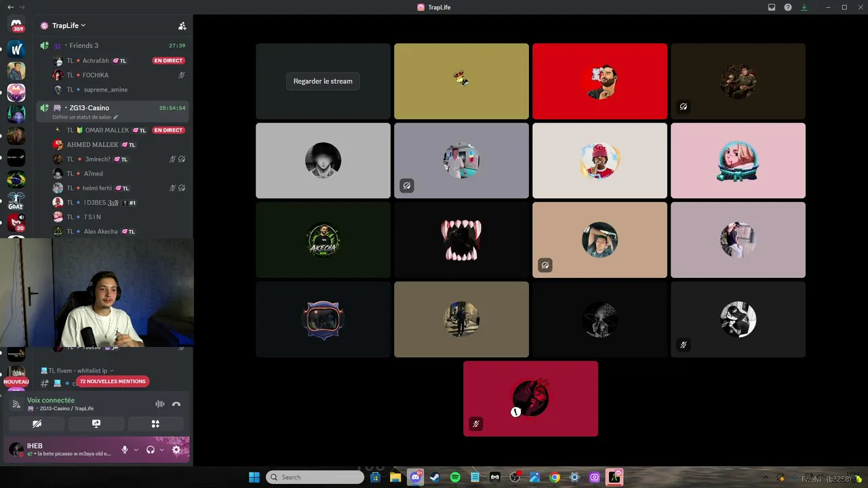Watch Achraf.bh's EN DIRECT stream
The width and height of the screenshot is (868, 488).
(169, 61)
